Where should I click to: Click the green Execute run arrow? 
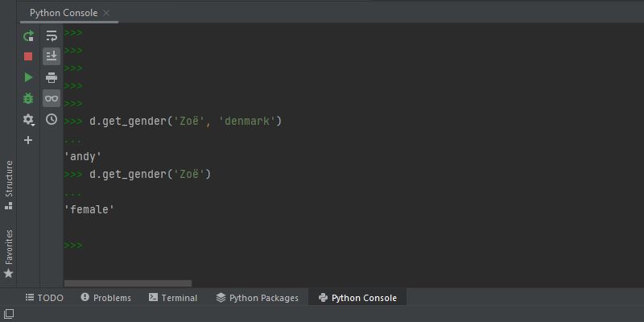28,77
